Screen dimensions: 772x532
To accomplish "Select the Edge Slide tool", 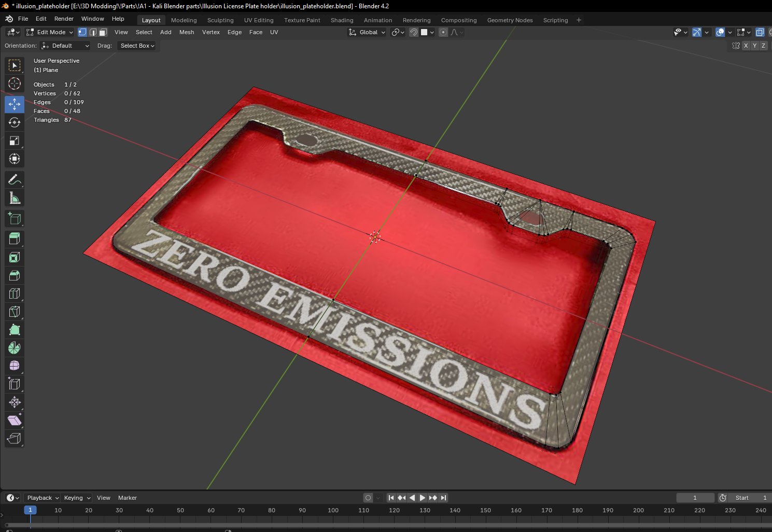I will coord(15,384).
